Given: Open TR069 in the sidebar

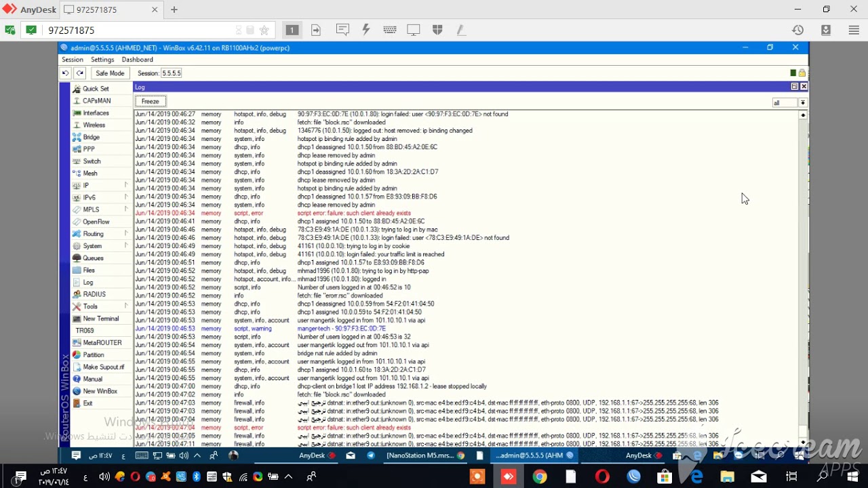Looking at the screenshot, I should tap(85, 331).
